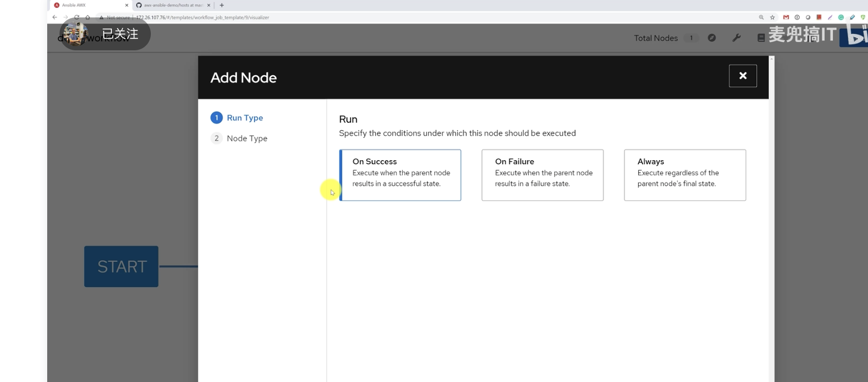Viewport: 868px width, 382px height.
Task: Go to the browser home page
Action: point(88,17)
